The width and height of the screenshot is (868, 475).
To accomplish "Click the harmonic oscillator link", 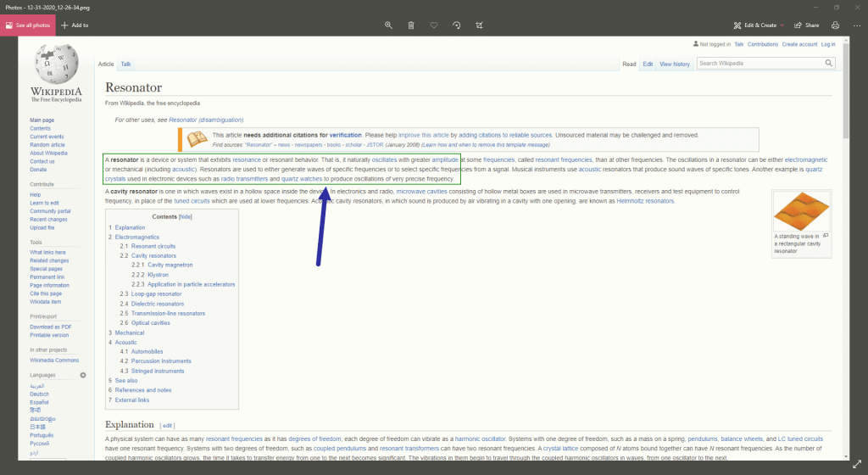I will [x=480, y=439].
